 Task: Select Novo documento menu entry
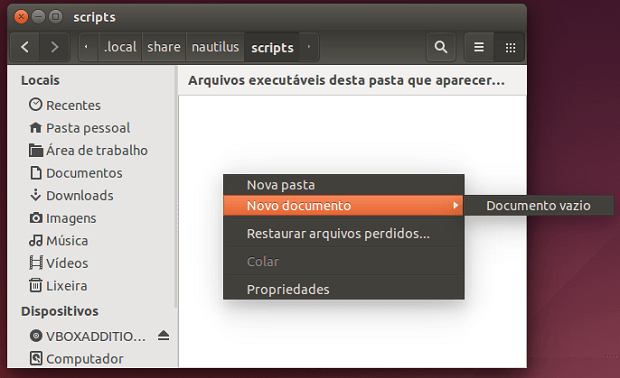[x=344, y=205]
